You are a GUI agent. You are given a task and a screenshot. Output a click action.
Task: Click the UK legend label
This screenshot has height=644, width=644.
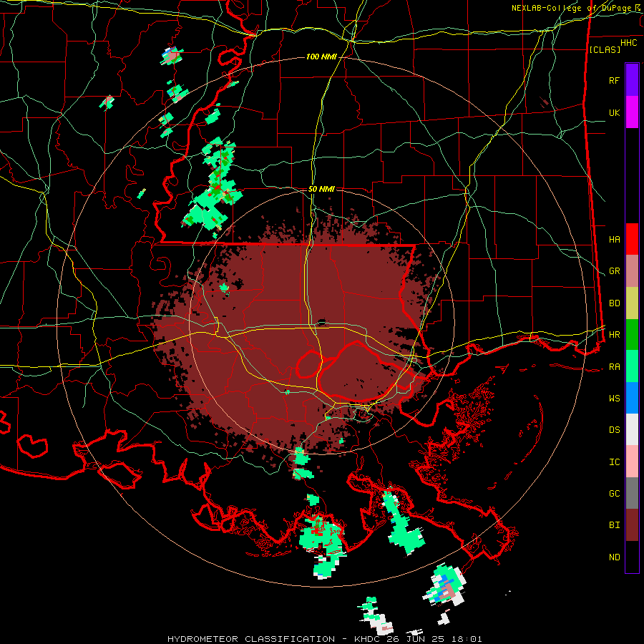coord(614,112)
